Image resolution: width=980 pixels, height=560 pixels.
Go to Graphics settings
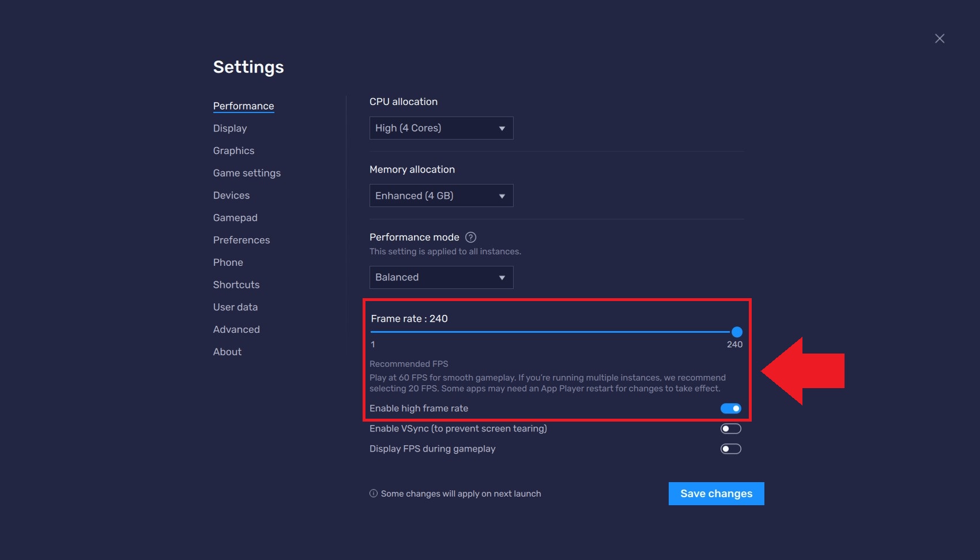pyautogui.click(x=233, y=151)
